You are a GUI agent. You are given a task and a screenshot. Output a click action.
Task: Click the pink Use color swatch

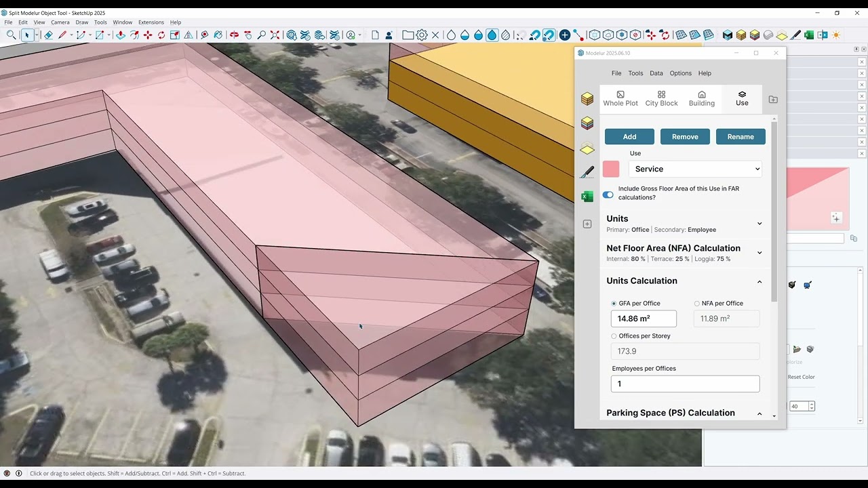(x=611, y=169)
